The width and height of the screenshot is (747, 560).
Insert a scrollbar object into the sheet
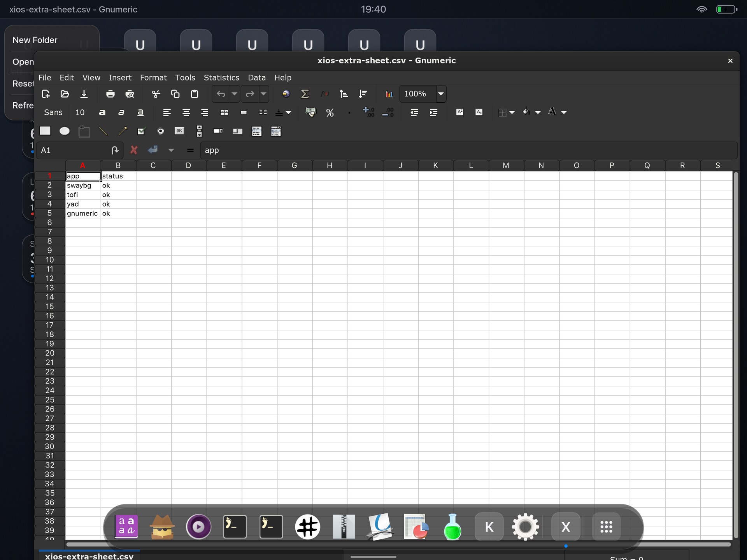pyautogui.click(x=199, y=131)
